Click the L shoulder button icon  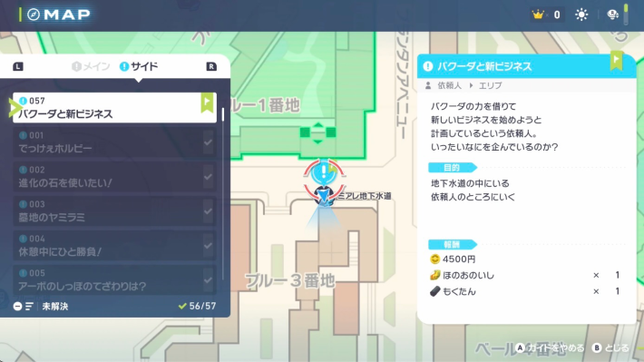18,66
